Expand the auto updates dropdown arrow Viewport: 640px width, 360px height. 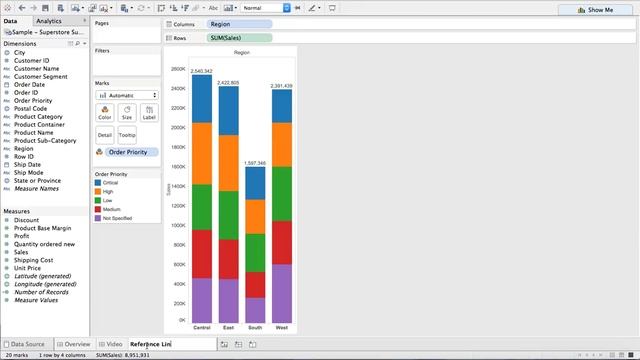click(x=131, y=8)
